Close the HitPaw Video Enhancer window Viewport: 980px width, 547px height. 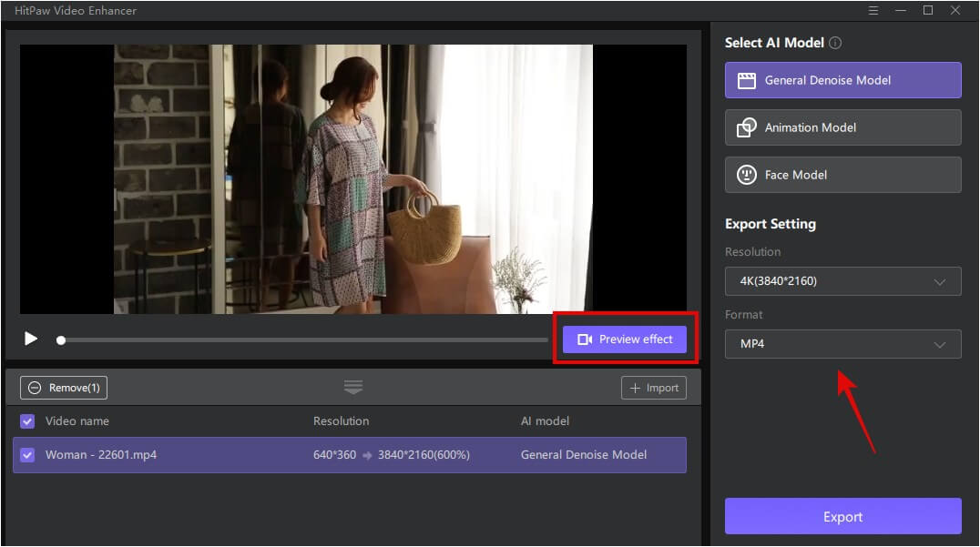pos(955,11)
